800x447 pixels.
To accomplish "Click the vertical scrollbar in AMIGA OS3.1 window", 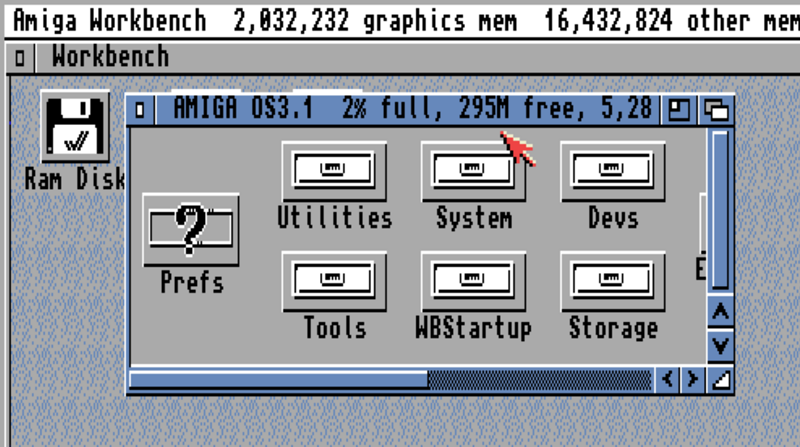I will pos(720,210).
